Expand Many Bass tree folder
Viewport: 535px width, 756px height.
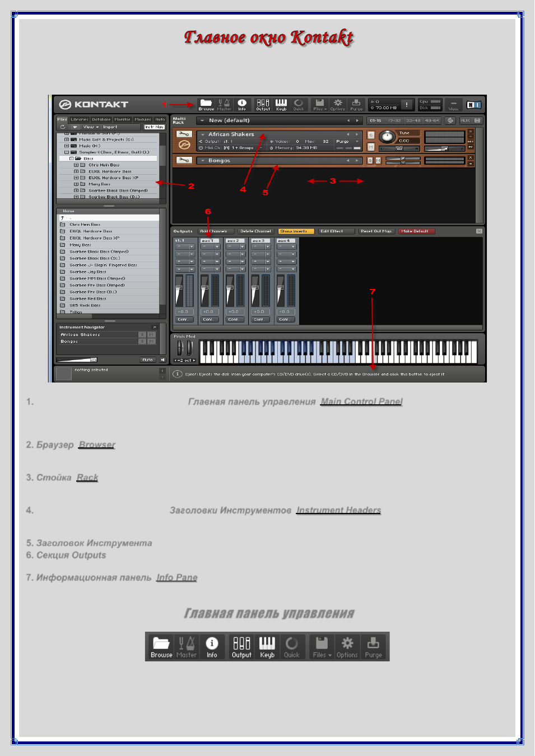point(76,184)
